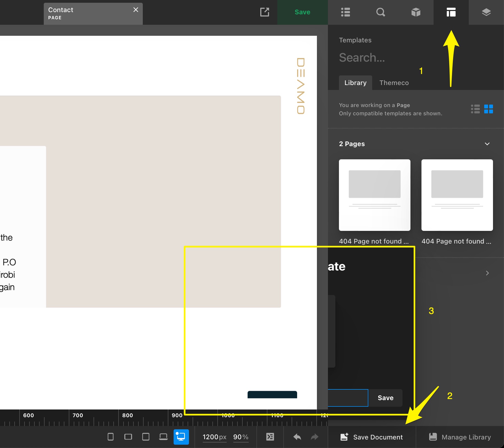Click Save Document in bottom bar

coord(372,437)
